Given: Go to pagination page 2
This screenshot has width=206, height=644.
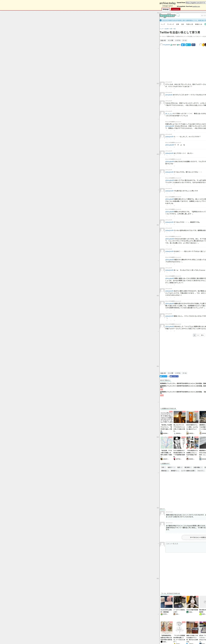Looking at the screenshot, I should pyautogui.click(x=198, y=335).
